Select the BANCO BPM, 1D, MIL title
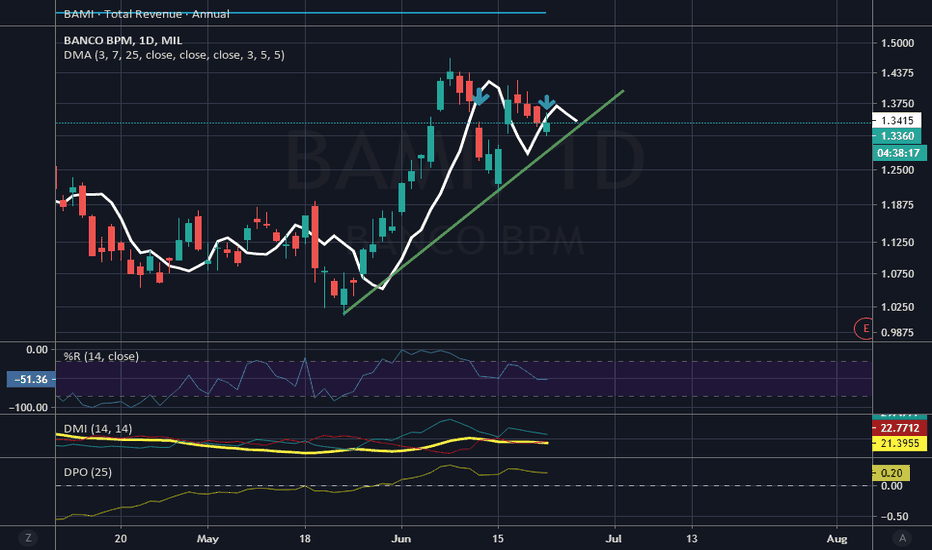 point(123,40)
